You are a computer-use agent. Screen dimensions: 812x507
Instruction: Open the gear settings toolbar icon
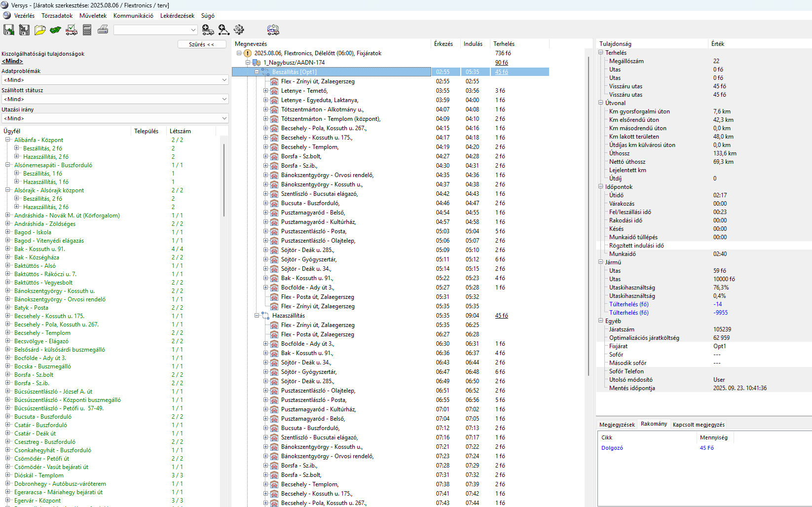[239, 30]
